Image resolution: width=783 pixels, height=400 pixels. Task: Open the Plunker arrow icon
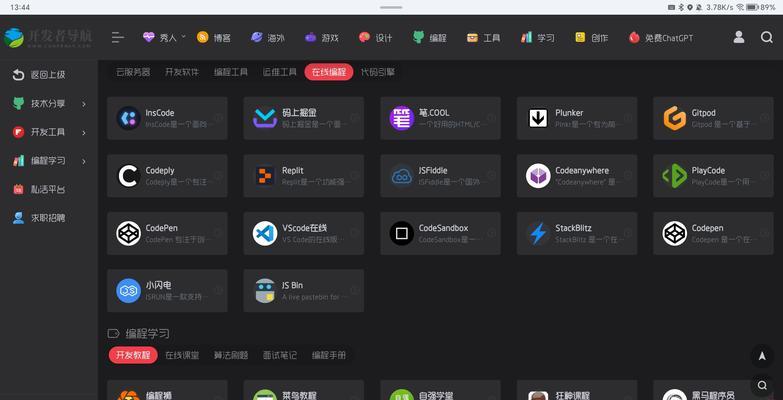pos(538,118)
